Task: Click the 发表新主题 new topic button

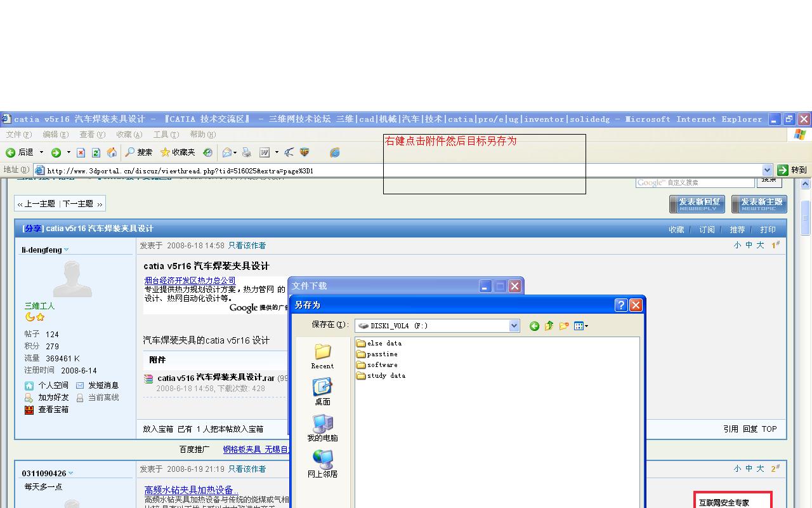Action: pyautogui.click(x=759, y=204)
